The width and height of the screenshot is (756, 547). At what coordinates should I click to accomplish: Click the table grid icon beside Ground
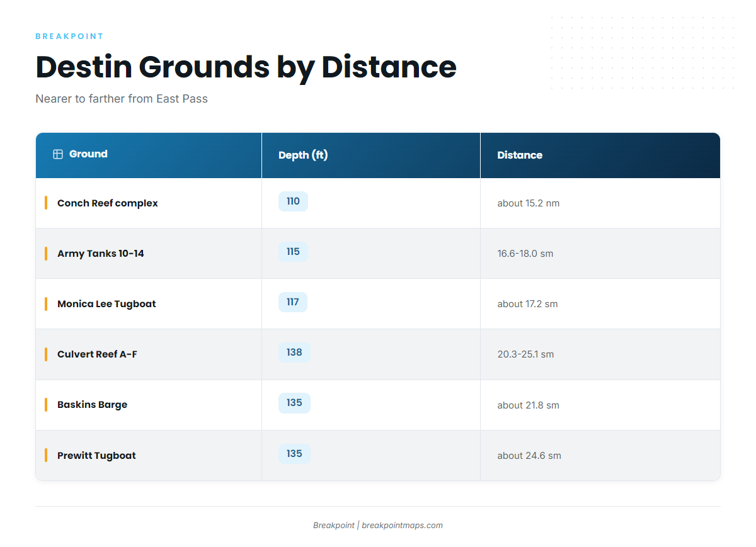(x=58, y=154)
